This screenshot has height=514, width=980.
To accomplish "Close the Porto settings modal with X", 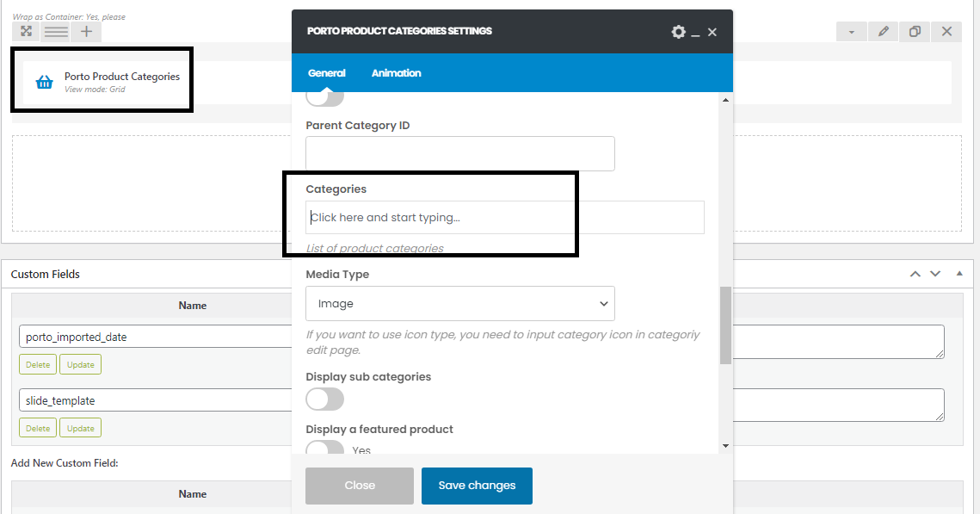I will 712,32.
